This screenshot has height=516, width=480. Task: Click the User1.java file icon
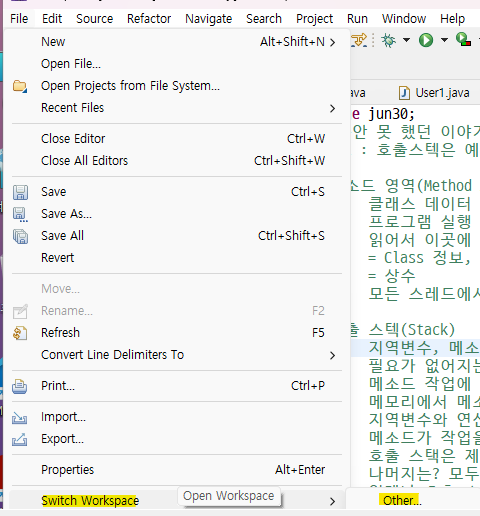click(404, 93)
